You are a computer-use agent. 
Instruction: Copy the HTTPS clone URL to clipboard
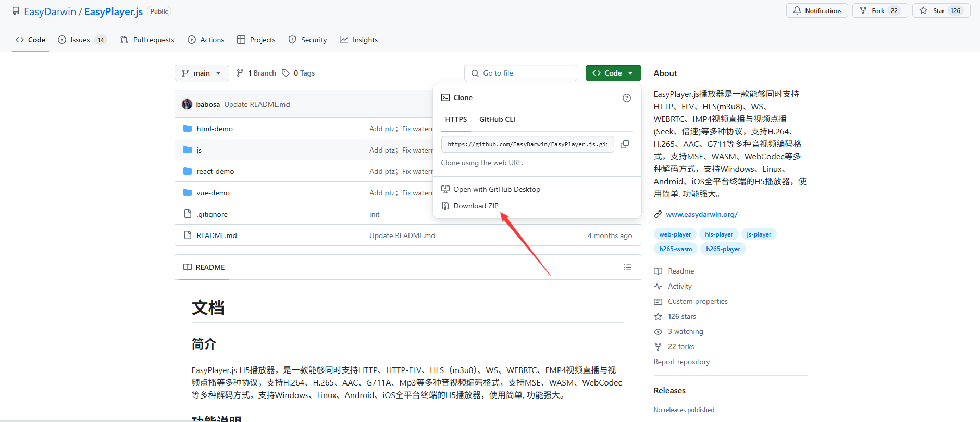pos(625,144)
